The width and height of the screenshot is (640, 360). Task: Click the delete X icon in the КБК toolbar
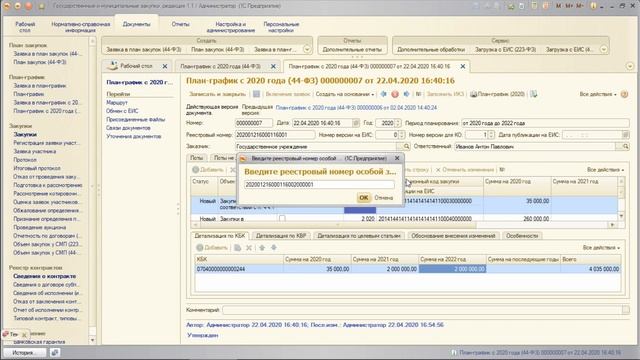(249, 248)
